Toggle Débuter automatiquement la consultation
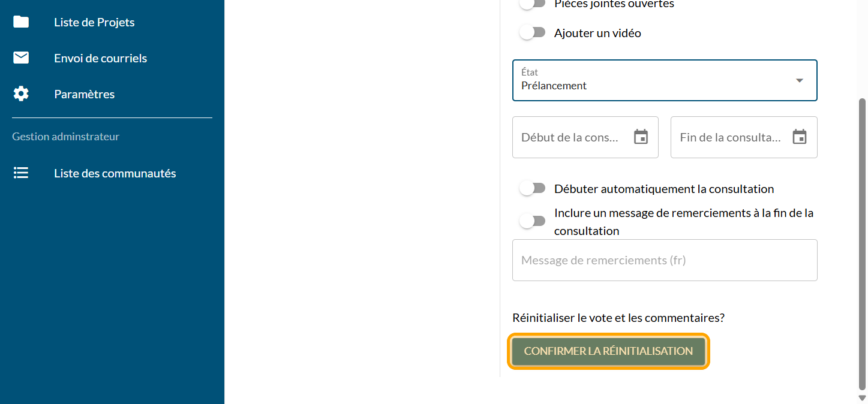This screenshot has width=868, height=404. coord(532,189)
